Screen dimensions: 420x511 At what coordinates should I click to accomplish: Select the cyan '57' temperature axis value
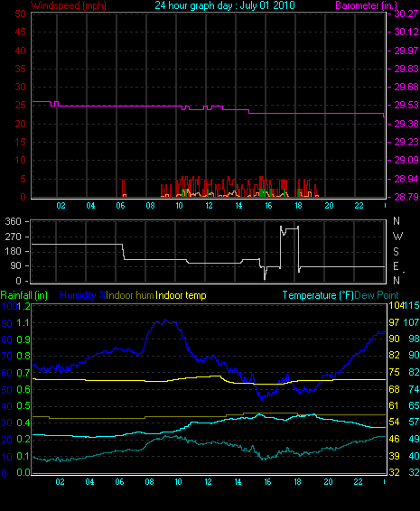click(x=414, y=422)
